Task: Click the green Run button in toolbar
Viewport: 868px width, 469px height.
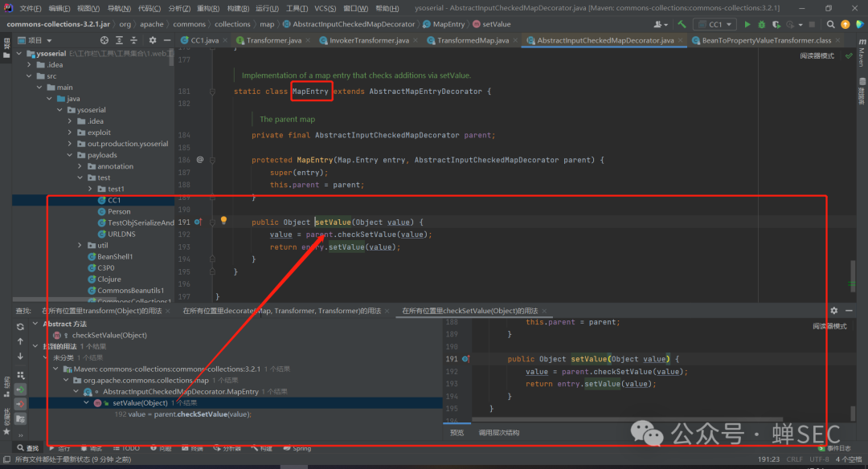Action: point(747,24)
